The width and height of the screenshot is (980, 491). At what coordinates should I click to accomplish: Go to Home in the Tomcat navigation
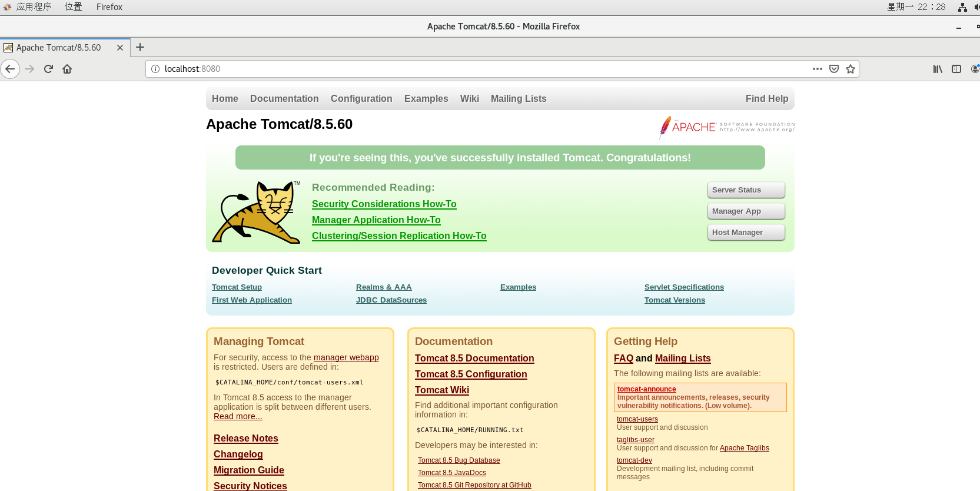click(x=225, y=99)
